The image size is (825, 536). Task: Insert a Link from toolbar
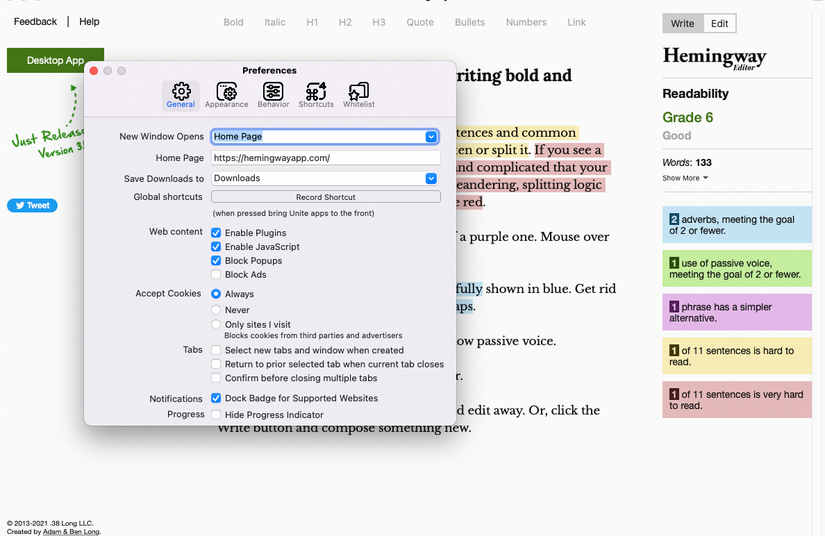tap(576, 22)
